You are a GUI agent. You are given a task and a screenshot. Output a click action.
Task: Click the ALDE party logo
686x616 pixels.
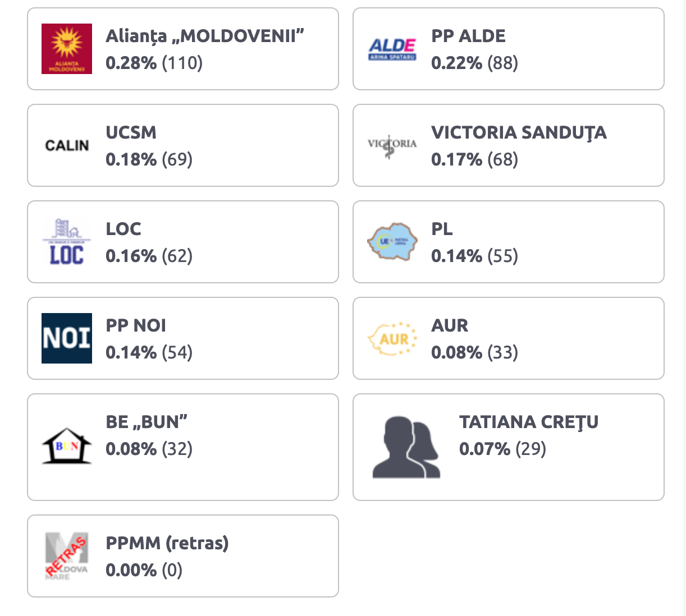[x=392, y=49]
